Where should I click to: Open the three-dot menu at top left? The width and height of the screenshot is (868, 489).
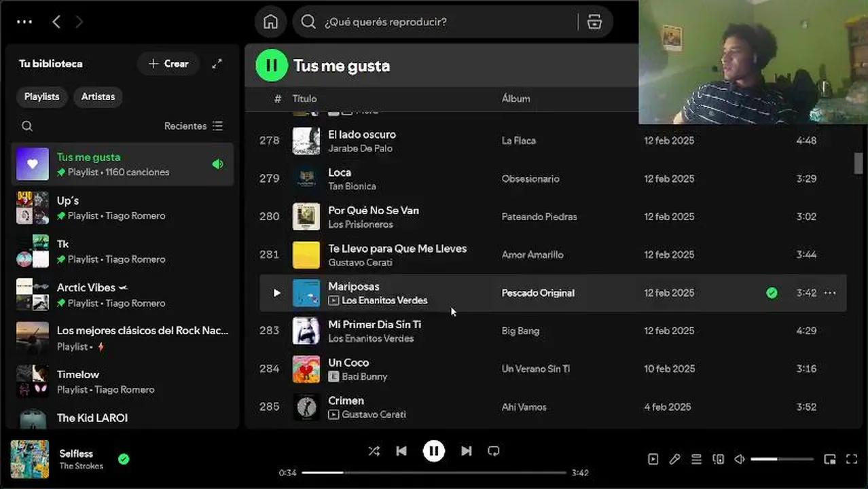point(24,22)
